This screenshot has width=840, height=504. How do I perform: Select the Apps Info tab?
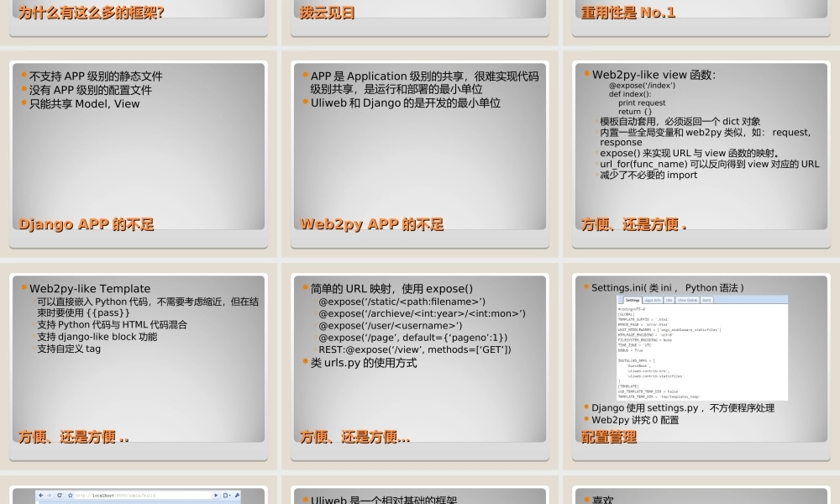click(654, 300)
